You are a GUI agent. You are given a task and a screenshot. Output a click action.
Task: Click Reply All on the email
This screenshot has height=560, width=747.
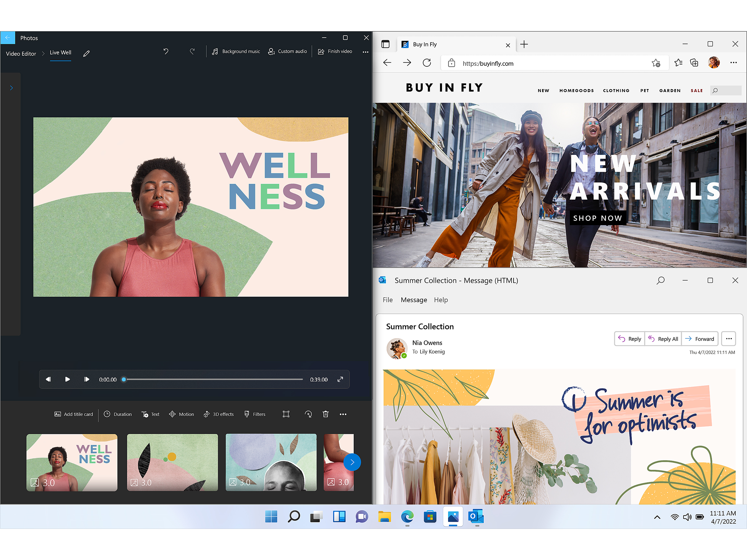[x=663, y=339]
